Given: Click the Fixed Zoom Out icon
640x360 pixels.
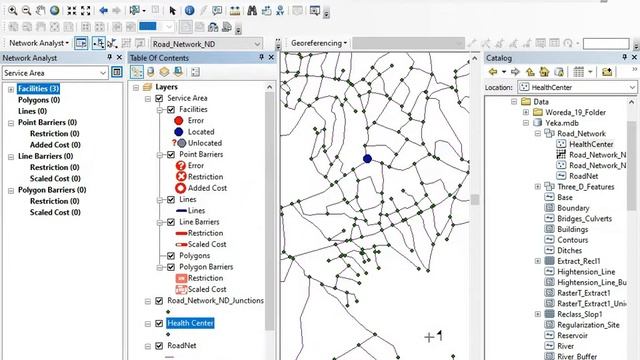Looking at the screenshot, I should point(85,11).
